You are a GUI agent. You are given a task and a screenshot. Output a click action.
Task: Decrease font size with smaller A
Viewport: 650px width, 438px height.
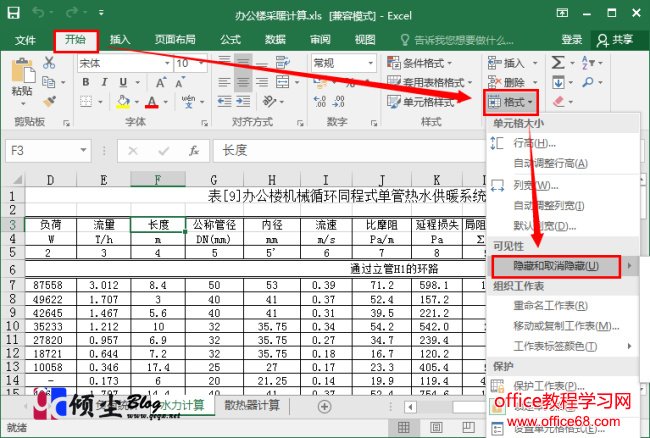(x=179, y=82)
